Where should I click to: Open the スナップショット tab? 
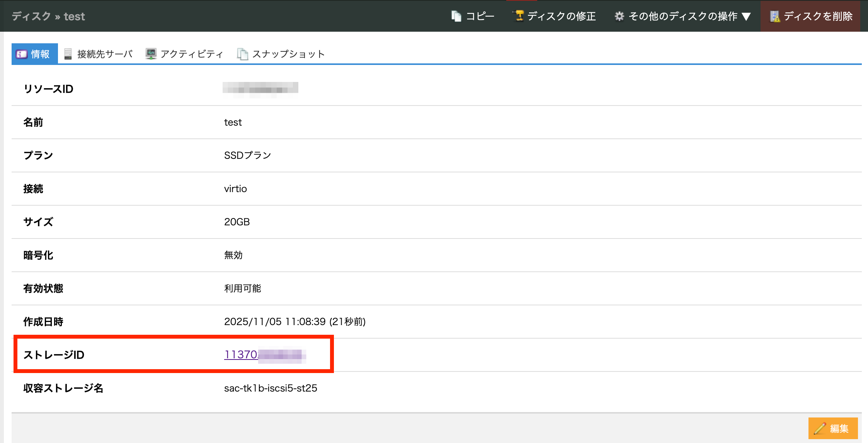click(x=288, y=54)
